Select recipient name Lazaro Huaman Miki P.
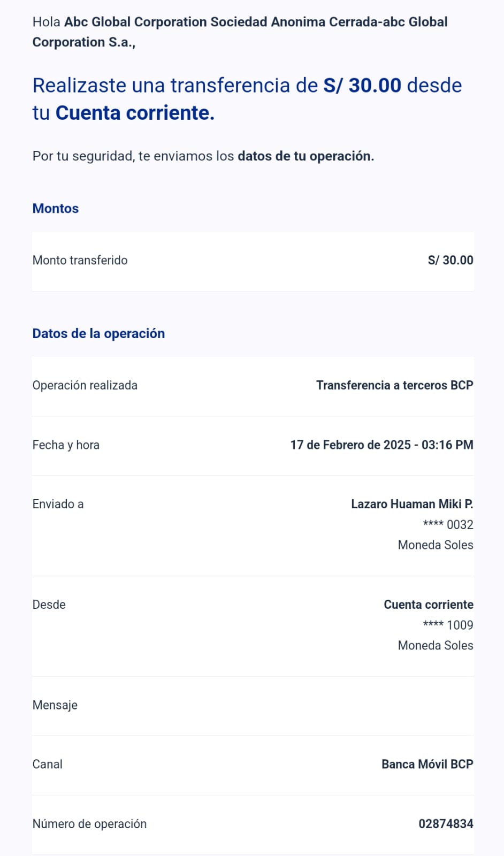 point(411,505)
